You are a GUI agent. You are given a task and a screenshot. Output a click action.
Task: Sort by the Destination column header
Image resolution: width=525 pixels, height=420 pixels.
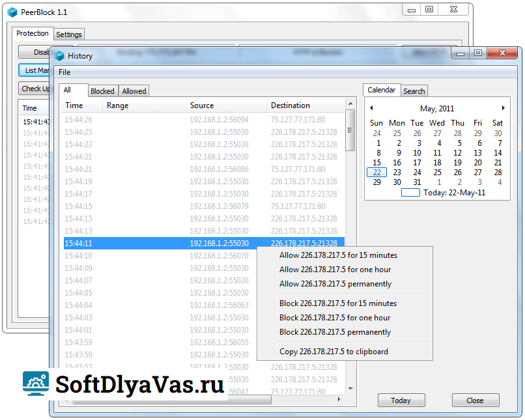click(x=305, y=105)
